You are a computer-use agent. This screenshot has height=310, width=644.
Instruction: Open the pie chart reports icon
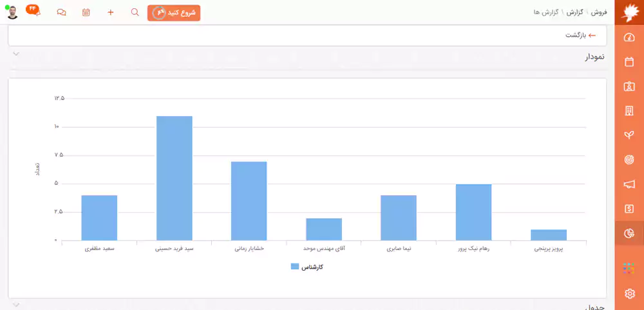629,233
